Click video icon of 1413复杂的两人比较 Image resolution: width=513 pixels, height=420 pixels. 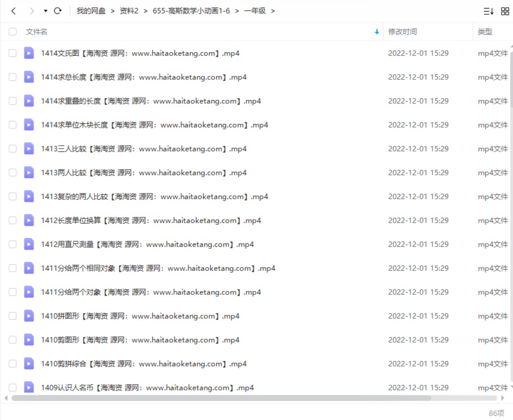pyautogui.click(x=29, y=196)
